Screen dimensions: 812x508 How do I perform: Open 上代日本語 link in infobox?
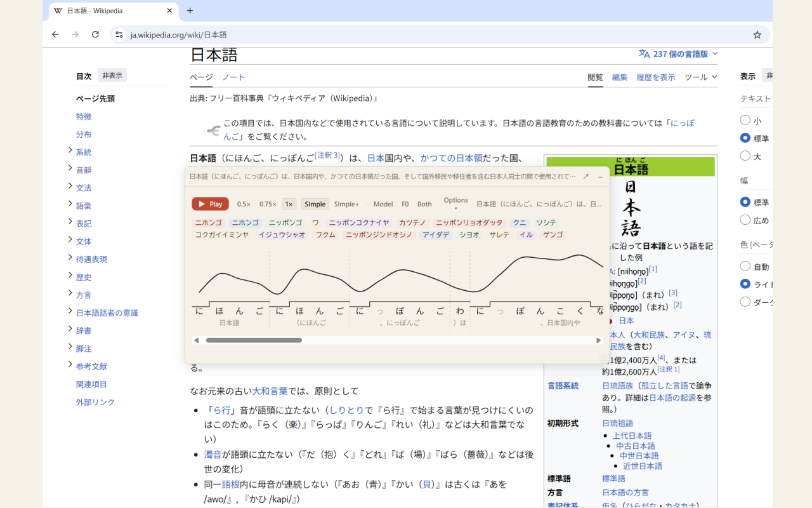[x=632, y=436]
